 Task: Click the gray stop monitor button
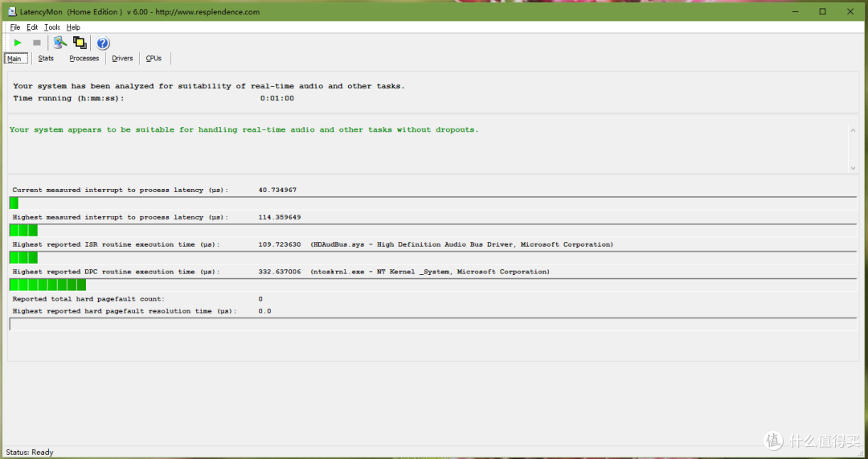[x=36, y=43]
